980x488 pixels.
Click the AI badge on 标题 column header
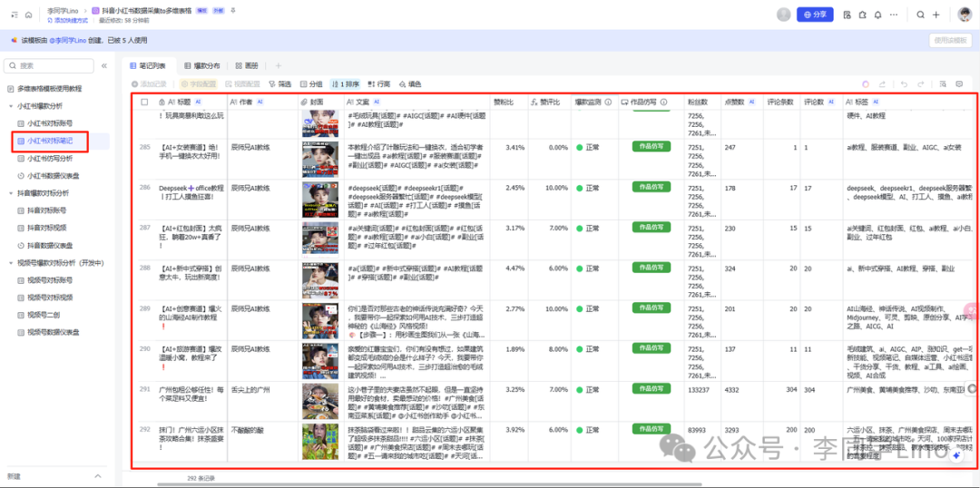coord(198,102)
